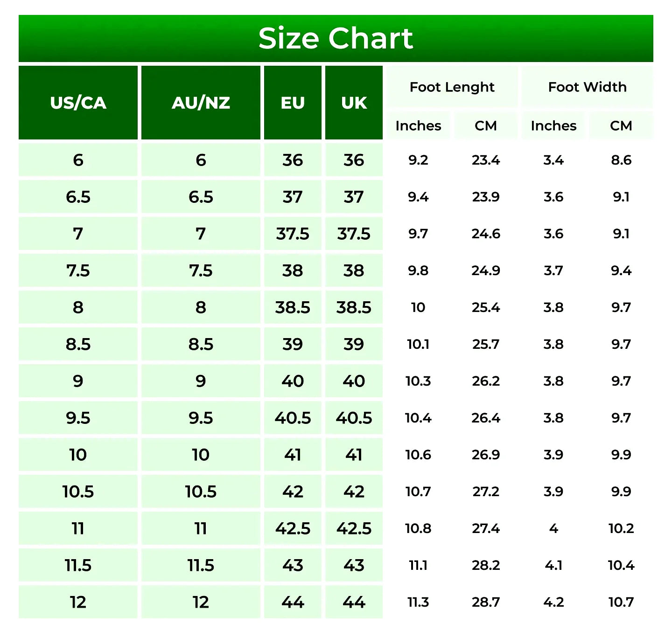Click the 23.4 CM foot length value
This screenshot has height=637, width=672.
click(x=486, y=160)
